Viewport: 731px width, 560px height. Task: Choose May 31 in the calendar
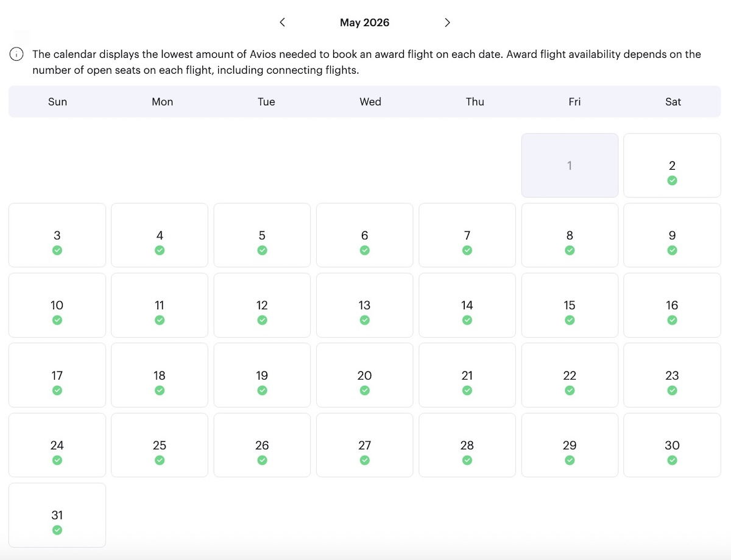click(x=57, y=515)
